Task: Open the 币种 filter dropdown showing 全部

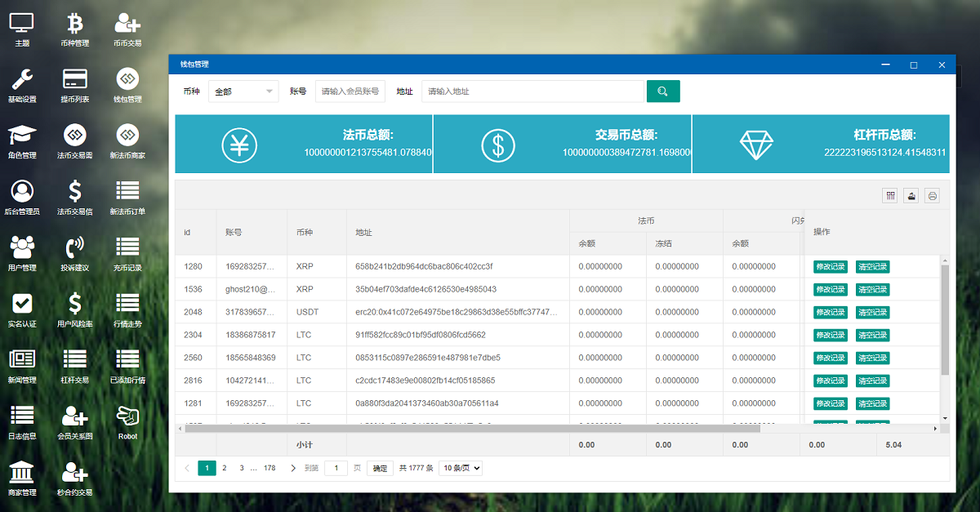Action: click(243, 91)
